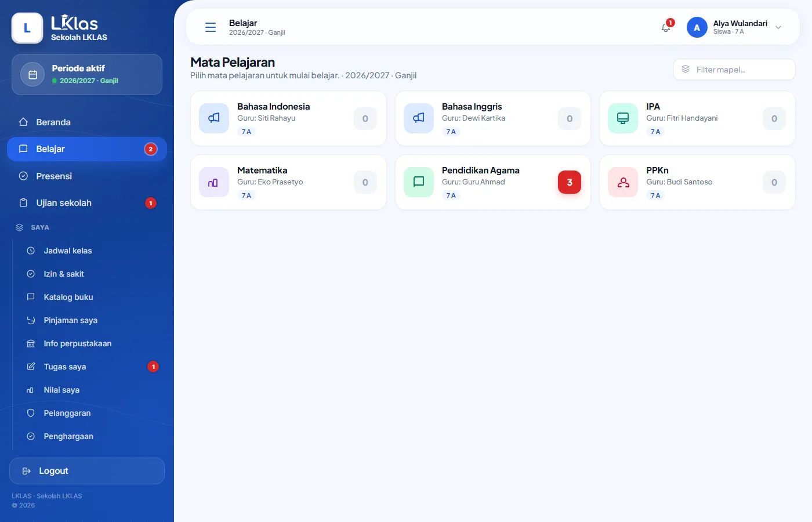Select Belajar in the sidebar
The height and width of the screenshot is (522, 812).
point(87,149)
